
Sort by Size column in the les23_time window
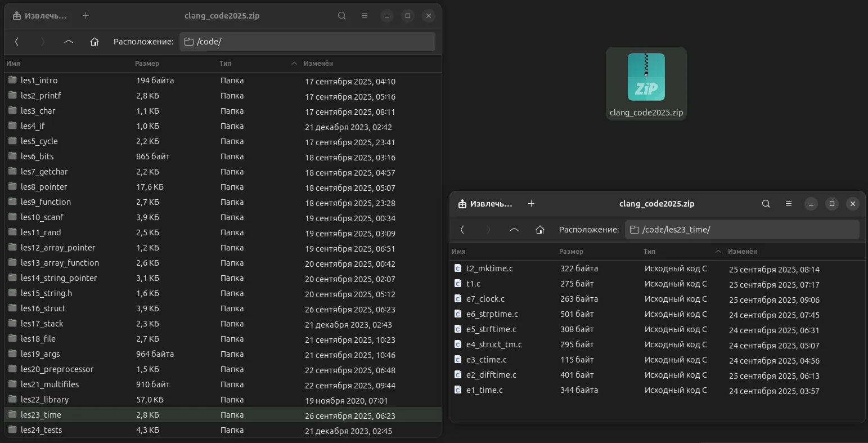571,252
